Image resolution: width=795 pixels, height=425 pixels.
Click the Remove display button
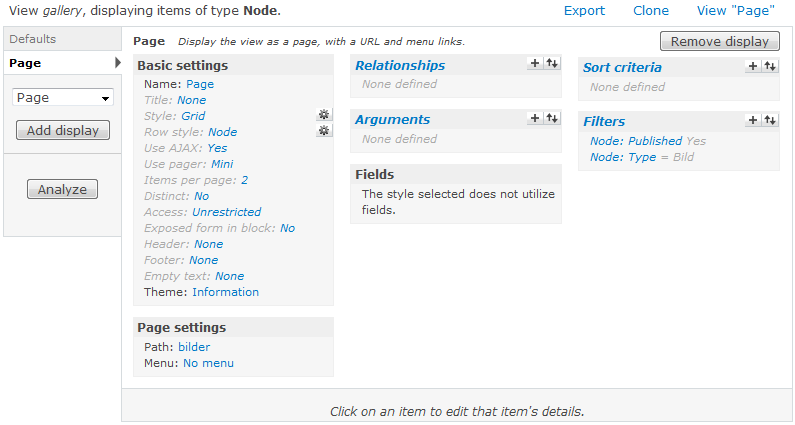click(x=719, y=42)
